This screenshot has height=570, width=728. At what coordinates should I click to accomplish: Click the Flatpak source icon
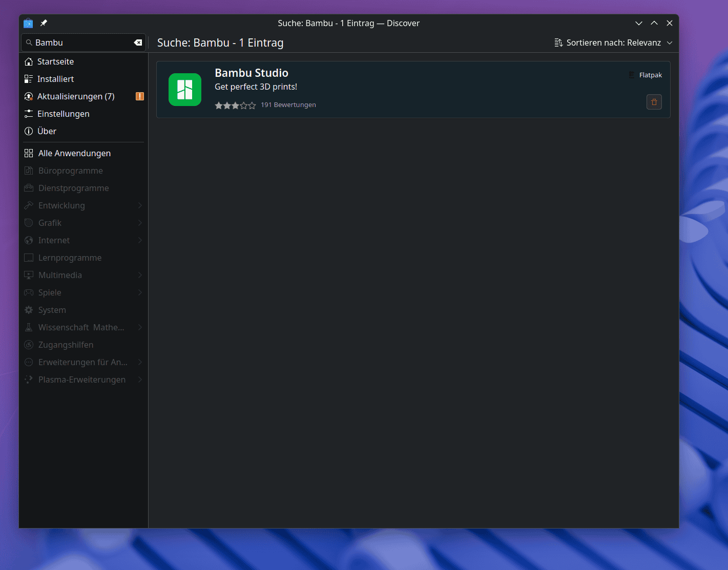pos(632,75)
